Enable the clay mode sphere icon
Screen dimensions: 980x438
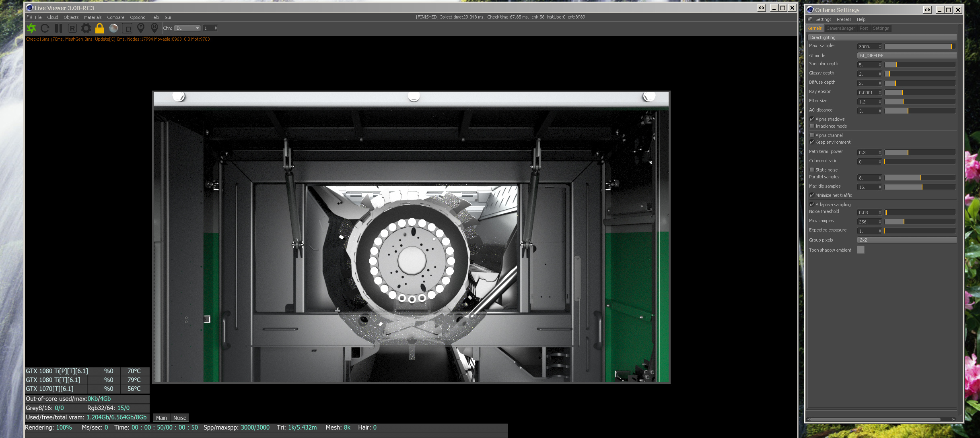(x=113, y=28)
